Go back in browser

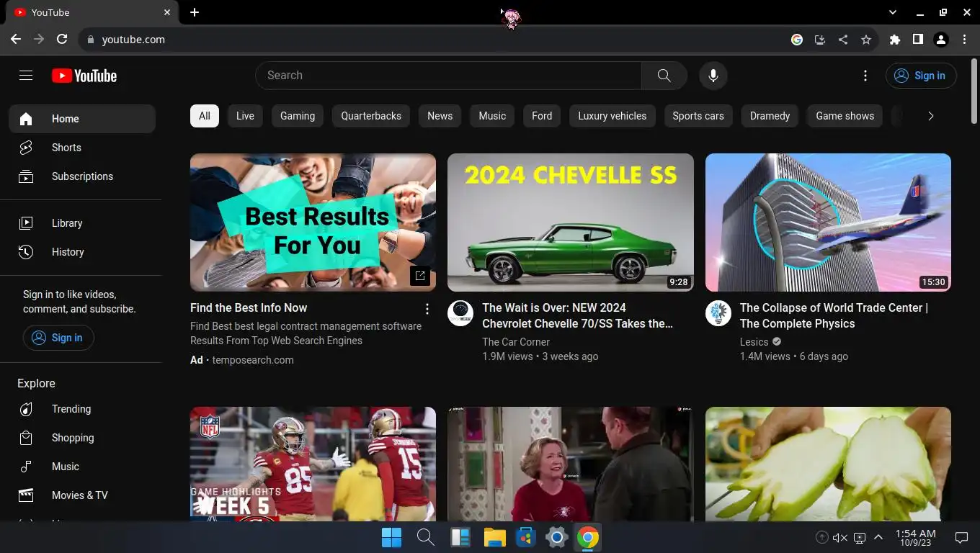[x=16, y=40]
